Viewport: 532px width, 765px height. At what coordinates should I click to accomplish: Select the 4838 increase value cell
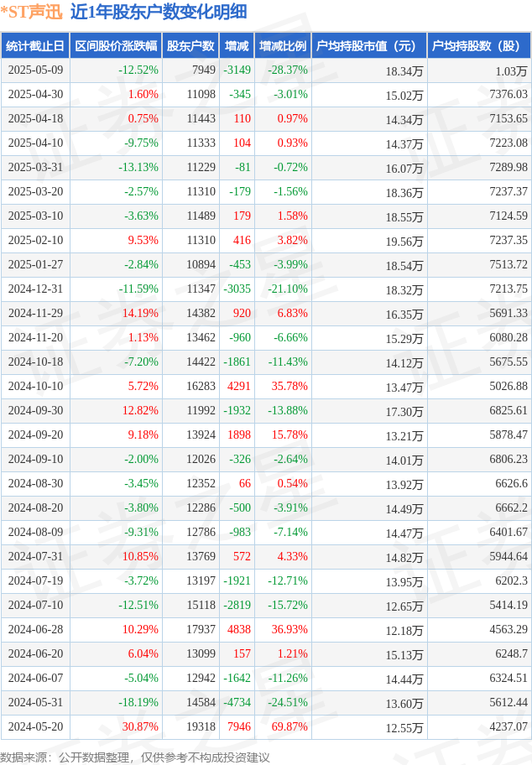pyautogui.click(x=239, y=629)
